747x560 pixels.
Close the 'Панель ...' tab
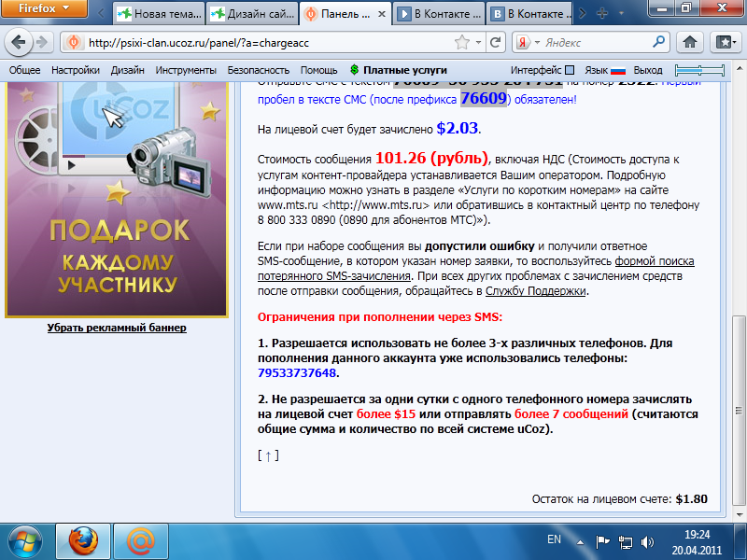pyautogui.click(x=382, y=14)
